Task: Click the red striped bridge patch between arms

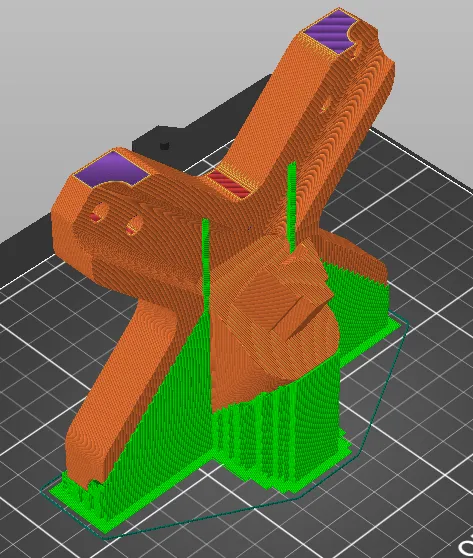Action: pos(230,184)
